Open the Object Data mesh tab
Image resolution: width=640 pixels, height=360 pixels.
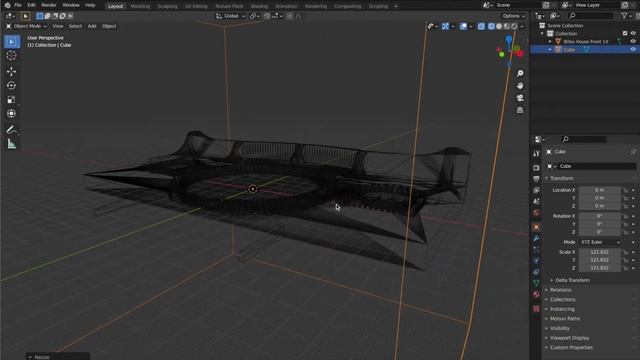coord(536,283)
